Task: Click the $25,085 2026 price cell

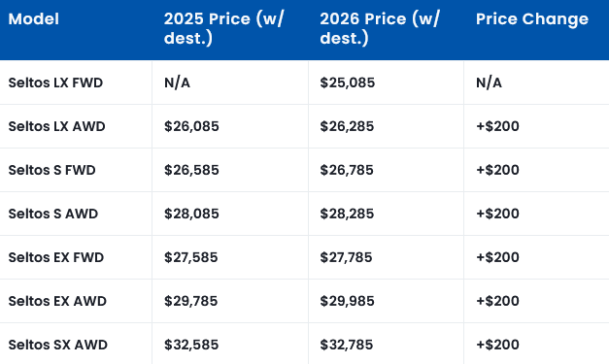Action: (x=347, y=83)
